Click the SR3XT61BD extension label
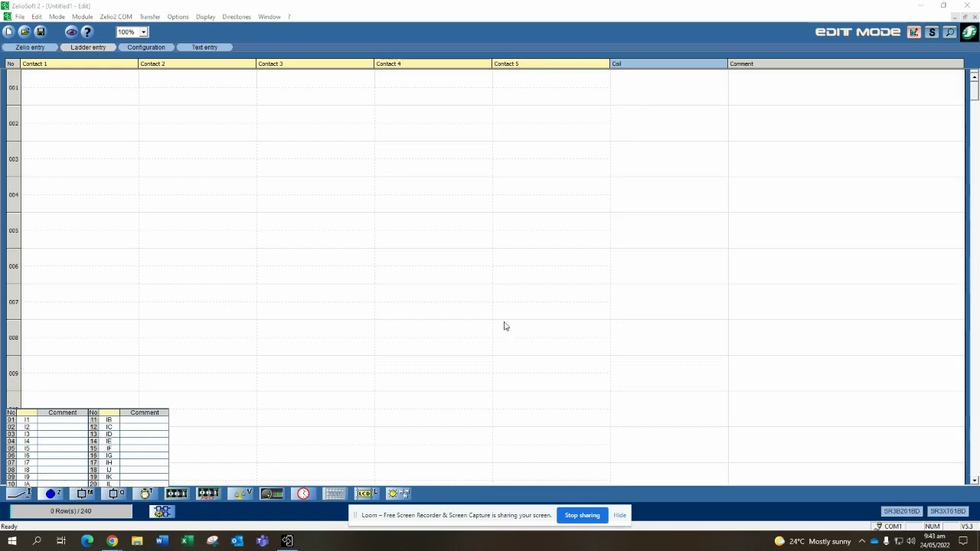This screenshot has height=551, width=980. 948,511
